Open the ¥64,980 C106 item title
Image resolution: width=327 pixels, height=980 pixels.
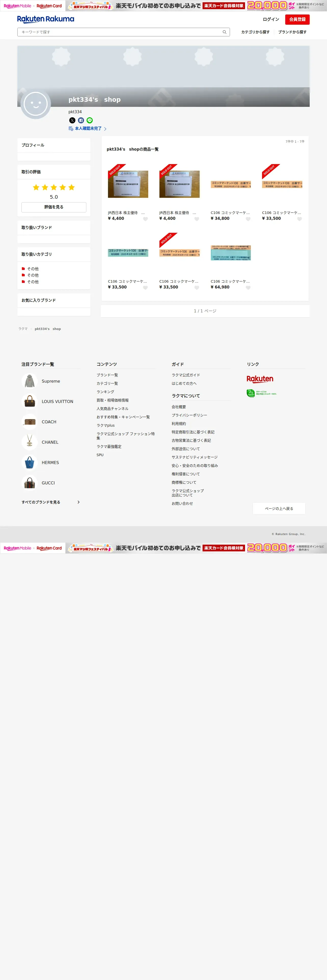pos(230,282)
